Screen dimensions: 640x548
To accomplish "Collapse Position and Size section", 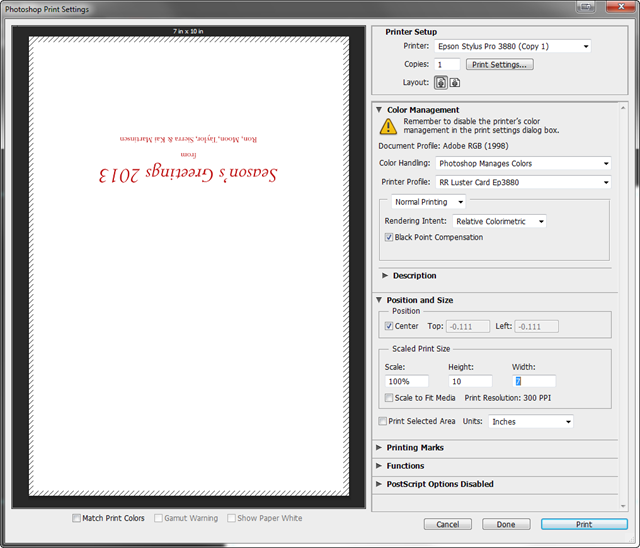I will [379, 300].
